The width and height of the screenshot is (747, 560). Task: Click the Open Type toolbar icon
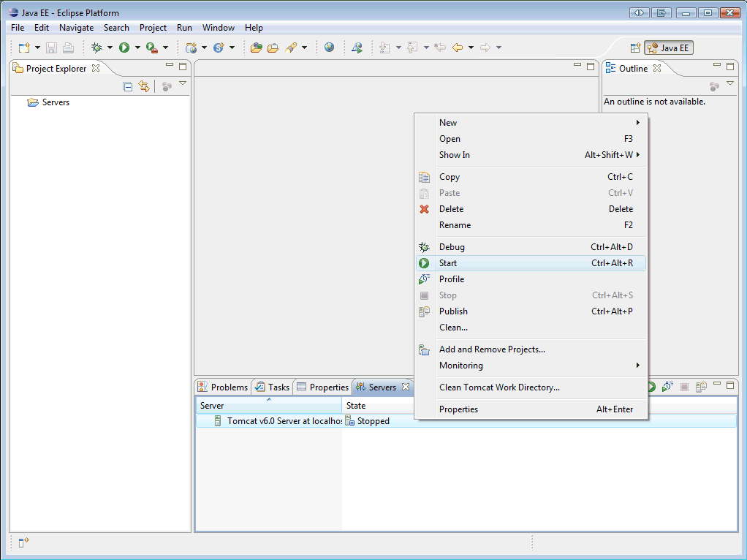(x=257, y=48)
